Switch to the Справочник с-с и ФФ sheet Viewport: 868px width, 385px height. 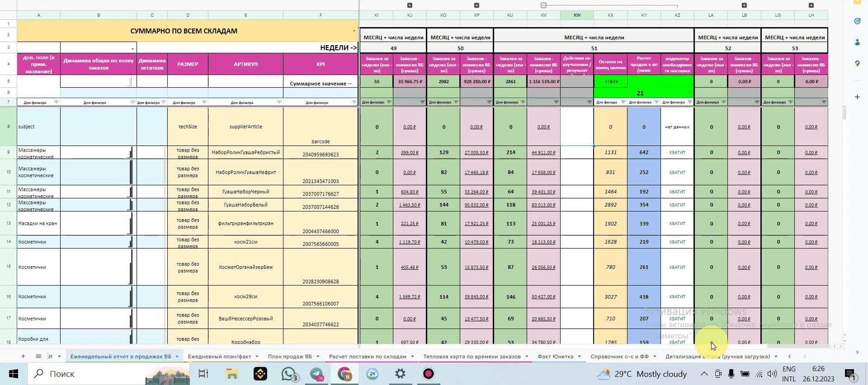pyautogui.click(x=619, y=357)
